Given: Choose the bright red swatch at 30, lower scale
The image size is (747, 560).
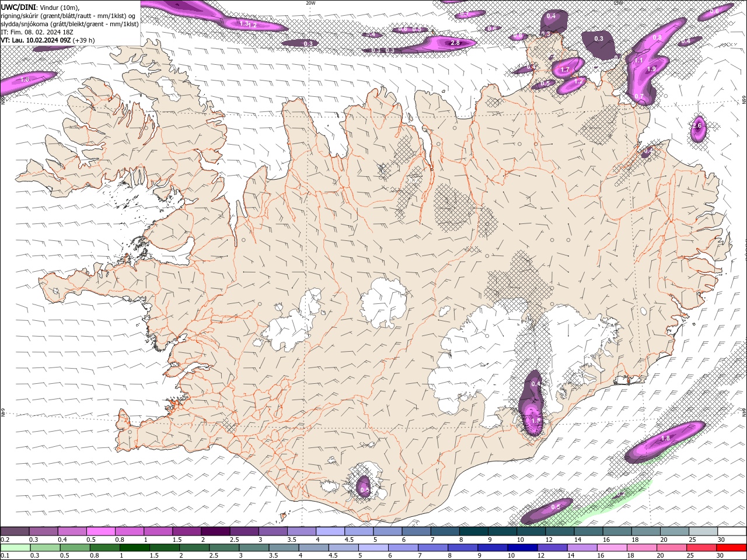Looking at the screenshot, I should [x=731, y=548].
